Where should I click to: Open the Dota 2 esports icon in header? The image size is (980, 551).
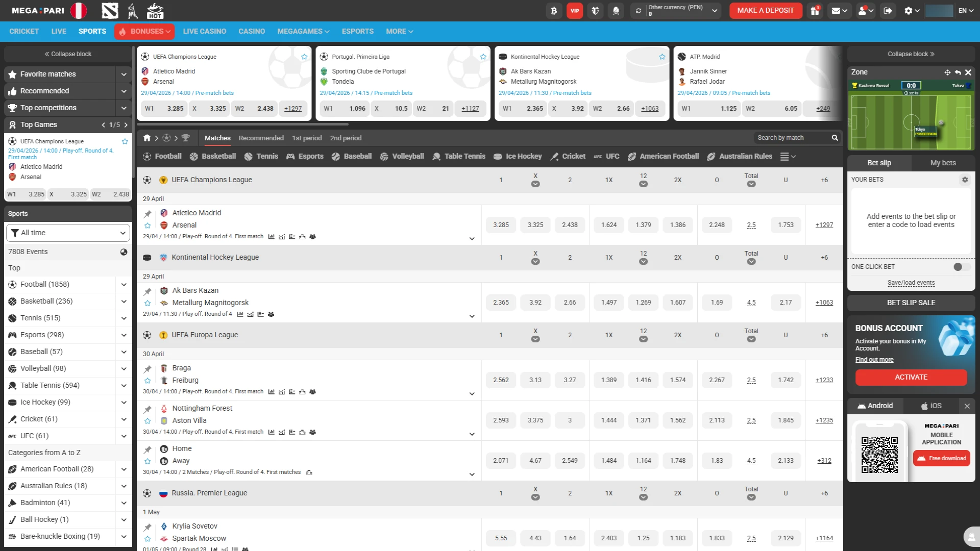click(x=110, y=10)
